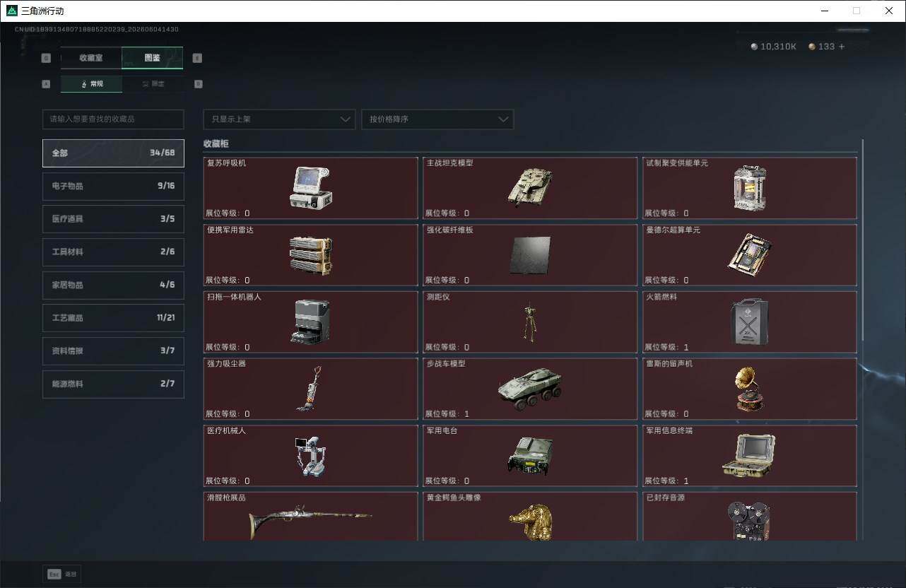Click the E key hint right of 图鉴
906x588 pixels.
pos(197,58)
